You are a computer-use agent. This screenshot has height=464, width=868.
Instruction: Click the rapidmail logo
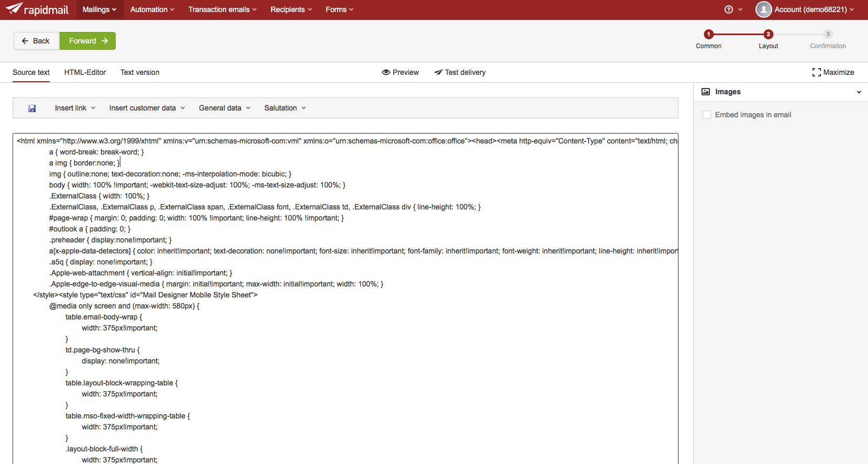(37, 9)
